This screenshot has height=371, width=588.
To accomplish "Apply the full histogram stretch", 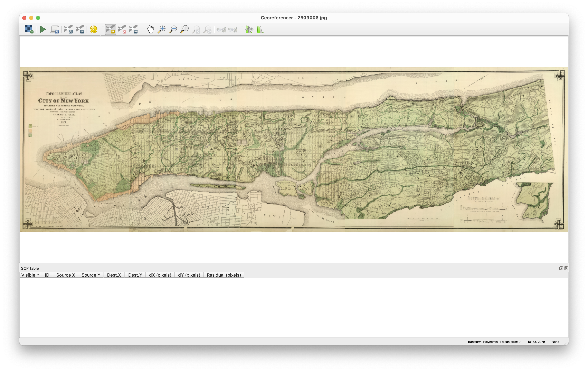I will tap(249, 29).
